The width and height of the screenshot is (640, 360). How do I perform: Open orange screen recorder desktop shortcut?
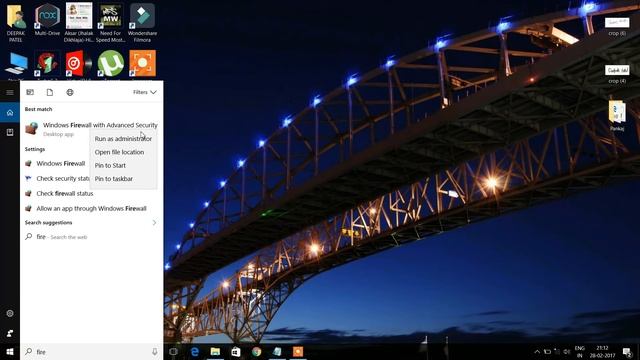(x=142, y=64)
